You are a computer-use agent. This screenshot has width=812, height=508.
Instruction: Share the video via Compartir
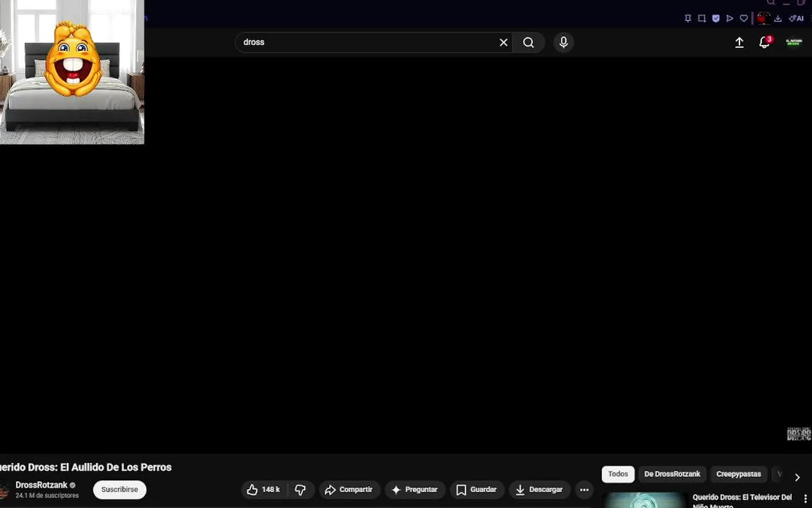349,490
